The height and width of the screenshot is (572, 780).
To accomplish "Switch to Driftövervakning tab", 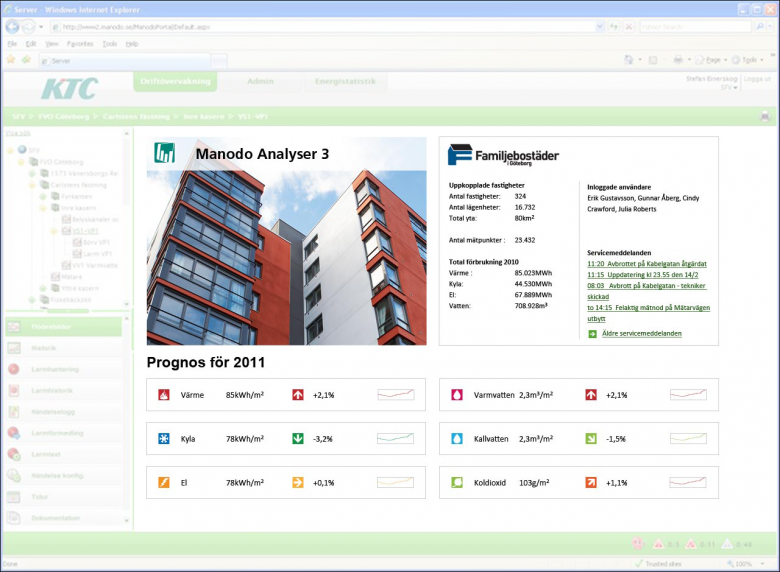I will (175, 82).
